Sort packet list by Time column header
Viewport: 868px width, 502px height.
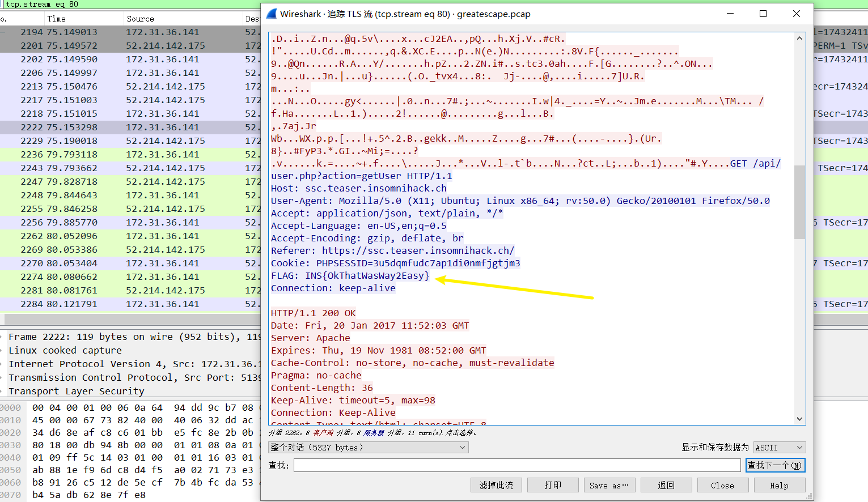click(x=83, y=19)
